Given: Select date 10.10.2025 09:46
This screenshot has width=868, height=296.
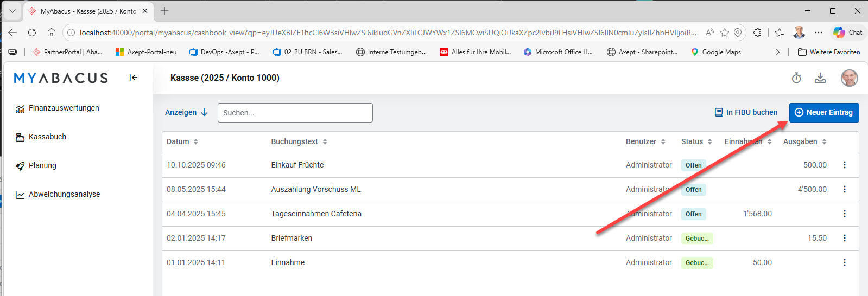Looking at the screenshot, I should [196, 165].
